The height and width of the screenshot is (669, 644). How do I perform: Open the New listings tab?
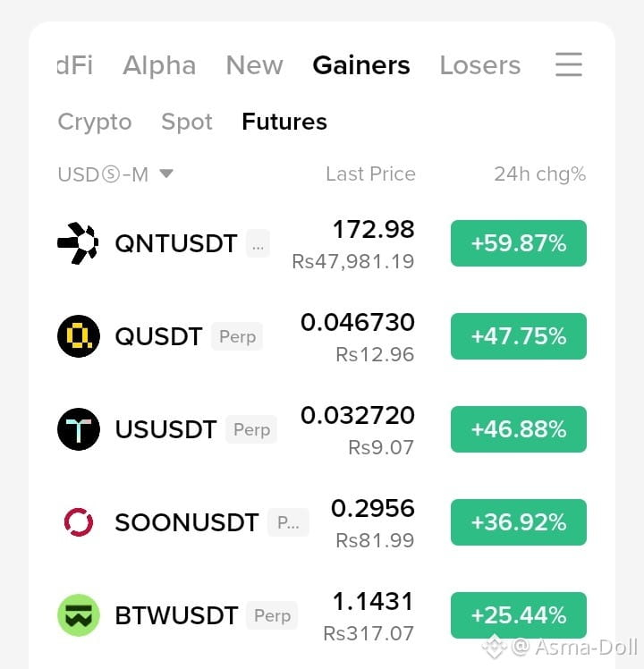(254, 65)
